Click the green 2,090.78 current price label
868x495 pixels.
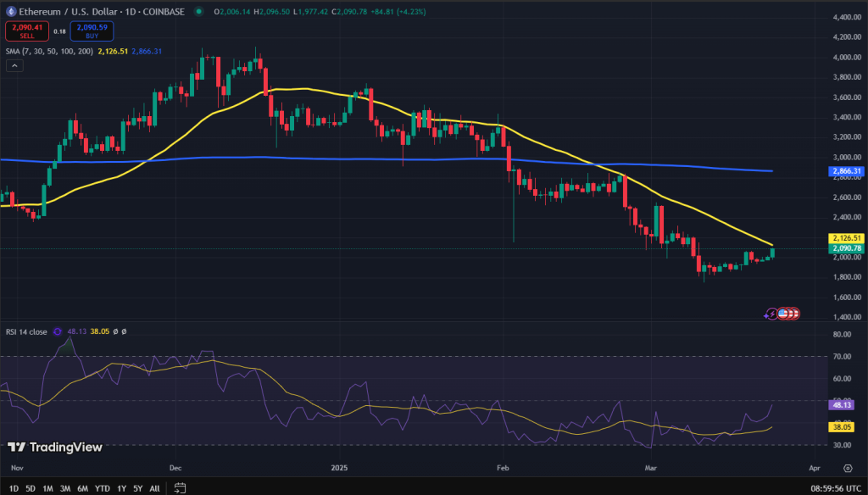[846, 248]
